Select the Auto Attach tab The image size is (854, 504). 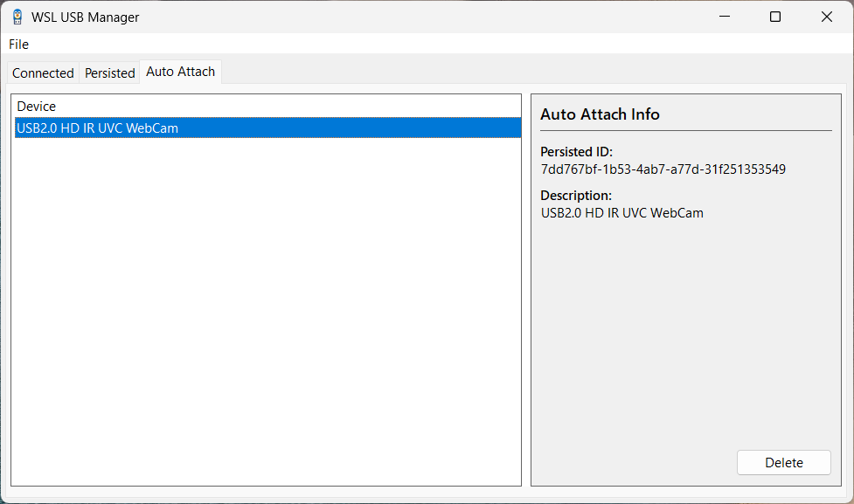pos(180,72)
